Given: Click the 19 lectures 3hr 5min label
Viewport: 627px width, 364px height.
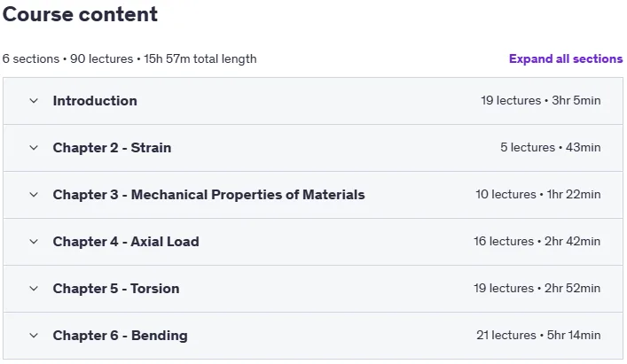Looking at the screenshot, I should coord(541,101).
